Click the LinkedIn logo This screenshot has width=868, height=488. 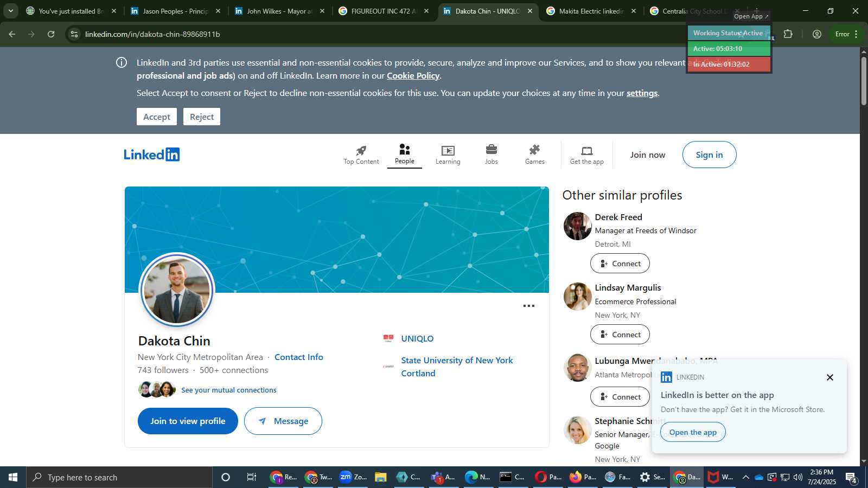coord(152,155)
